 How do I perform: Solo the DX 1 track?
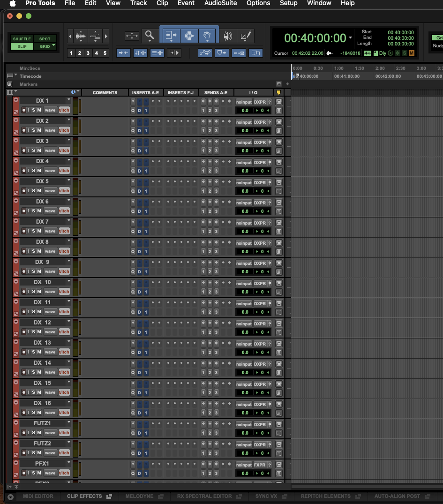pyautogui.click(x=33, y=110)
